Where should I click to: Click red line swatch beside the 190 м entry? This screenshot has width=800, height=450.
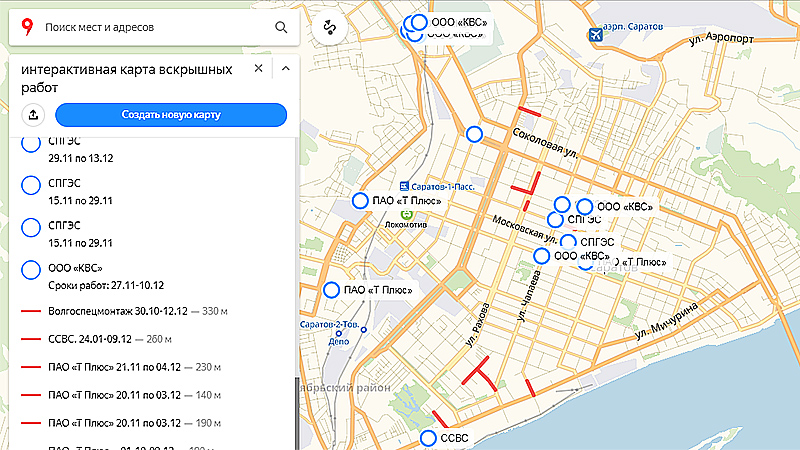[x=31, y=423]
